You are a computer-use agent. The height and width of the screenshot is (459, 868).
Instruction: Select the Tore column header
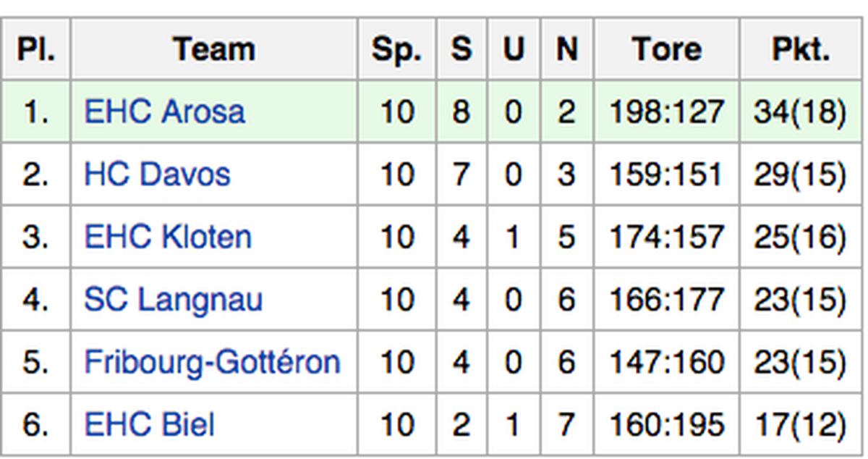pos(667,49)
